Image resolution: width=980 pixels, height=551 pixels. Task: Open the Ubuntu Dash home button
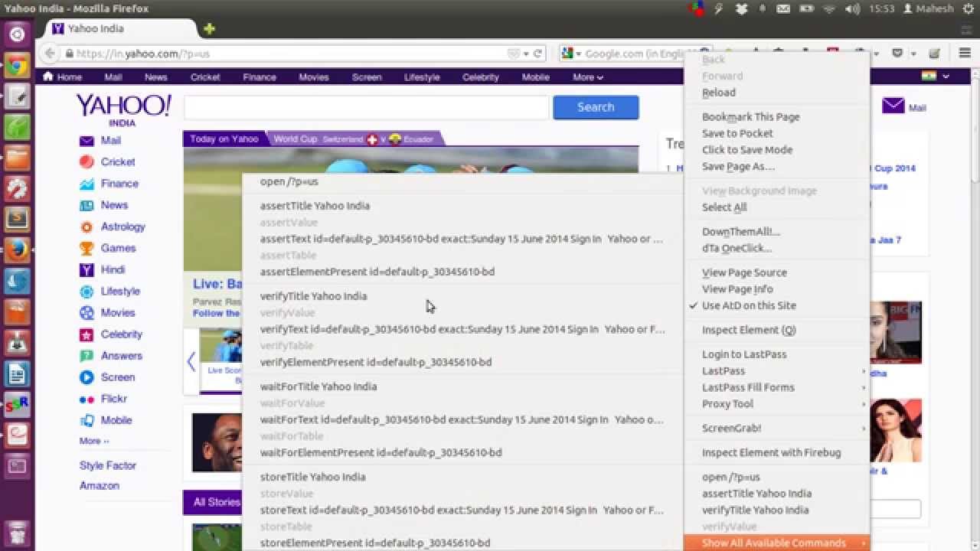[x=17, y=34]
